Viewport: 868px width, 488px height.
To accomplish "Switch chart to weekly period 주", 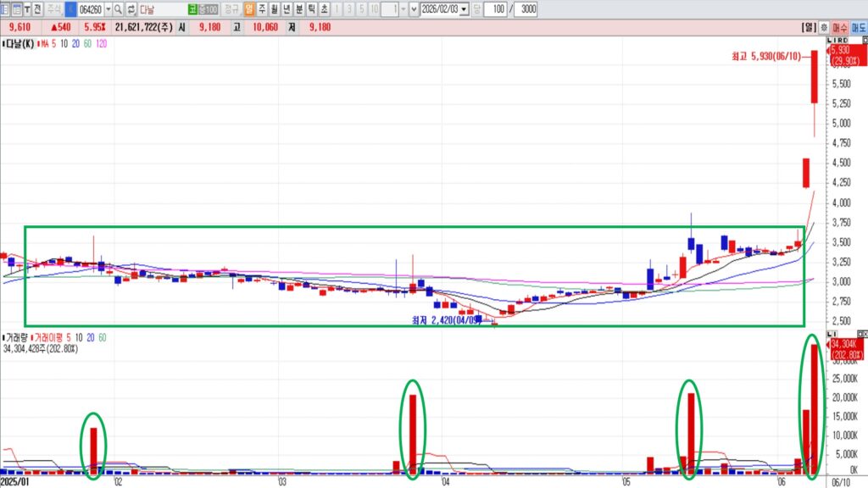I will tap(261, 9).
